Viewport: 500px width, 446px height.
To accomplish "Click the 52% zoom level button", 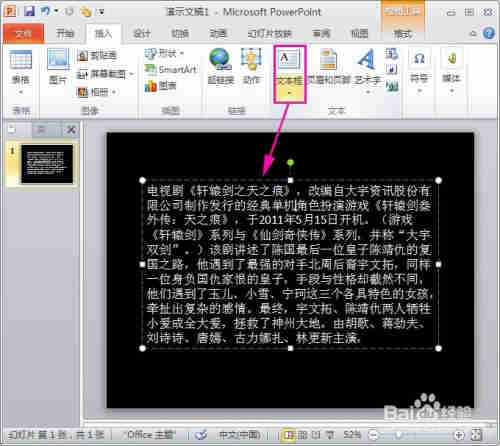I will (x=352, y=435).
